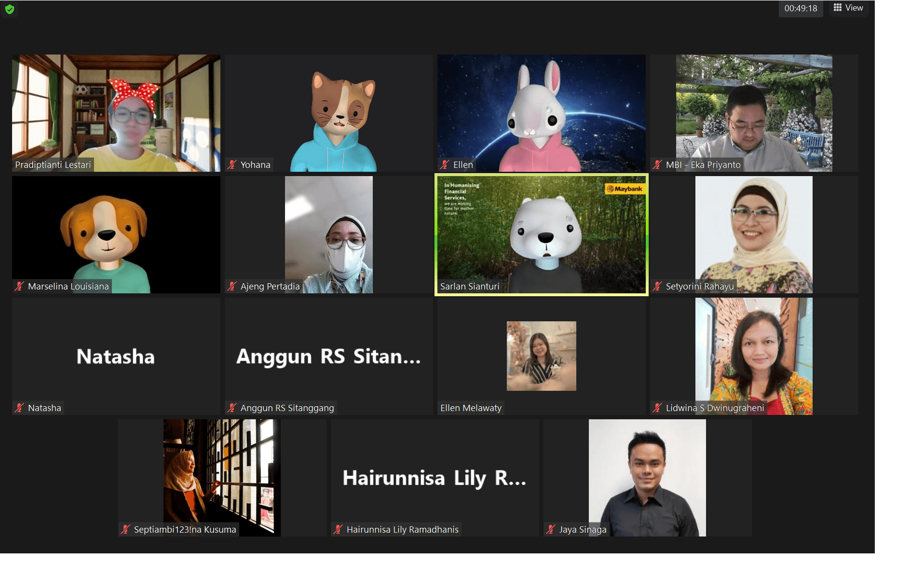Click Eka Priyanto's muted mic icon

657,165
